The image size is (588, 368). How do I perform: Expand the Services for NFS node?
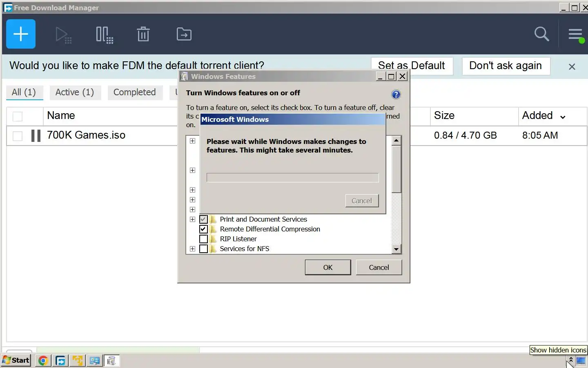point(192,249)
